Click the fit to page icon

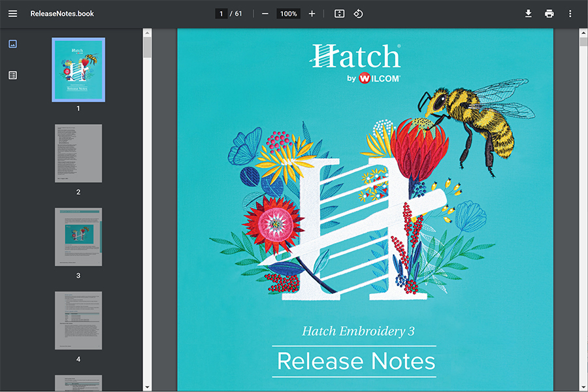pyautogui.click(x=339, y=14)
